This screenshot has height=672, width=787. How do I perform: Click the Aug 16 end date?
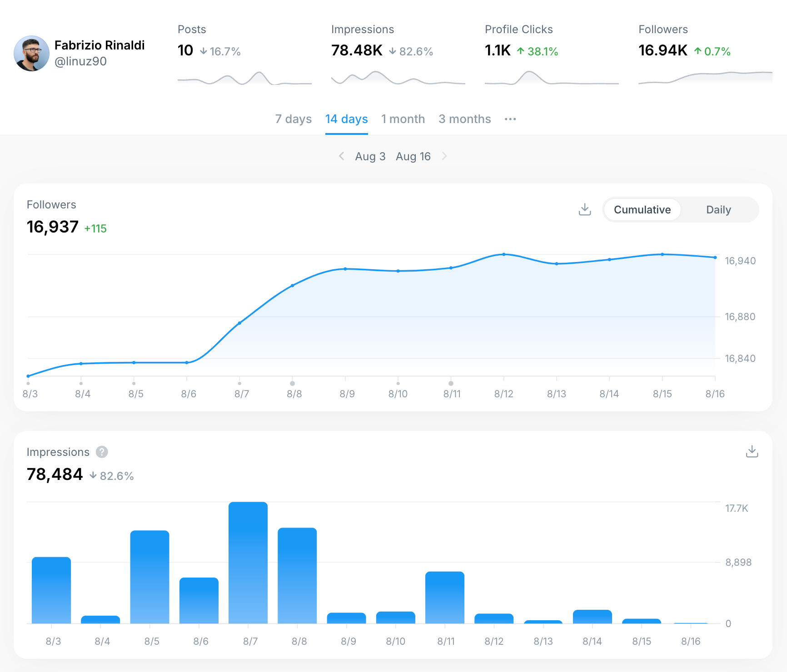tap(413, 156)
